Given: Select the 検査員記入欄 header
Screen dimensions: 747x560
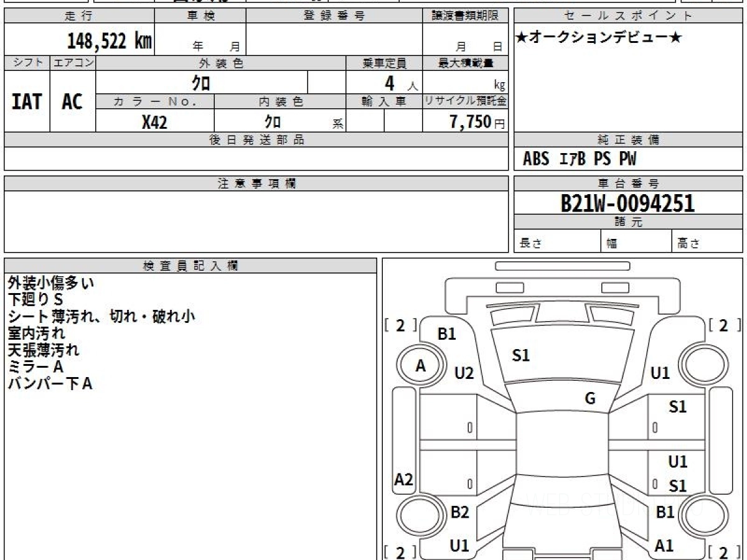Looking at the screenshot, I should point(190,266).
